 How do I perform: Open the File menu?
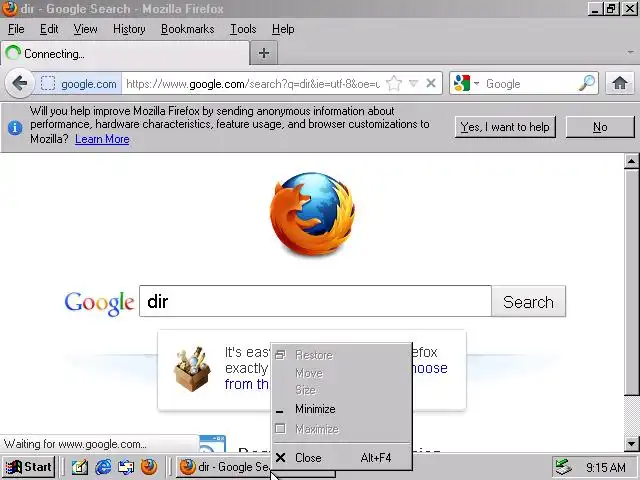(16, 29)
